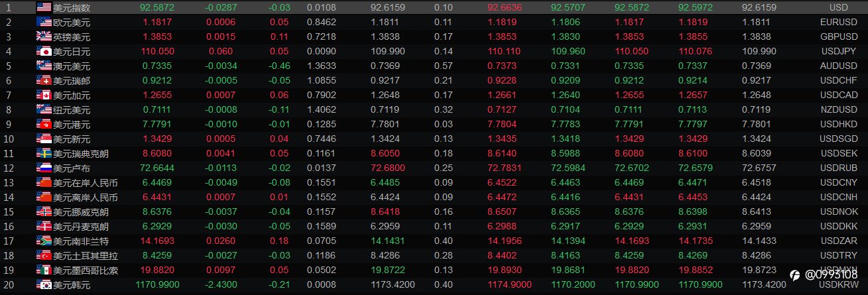Click the Swiss flag icon beside 美元瑞郎
Image resolution: width=868 pixels, height=295 pixels.
click(44, 80)
